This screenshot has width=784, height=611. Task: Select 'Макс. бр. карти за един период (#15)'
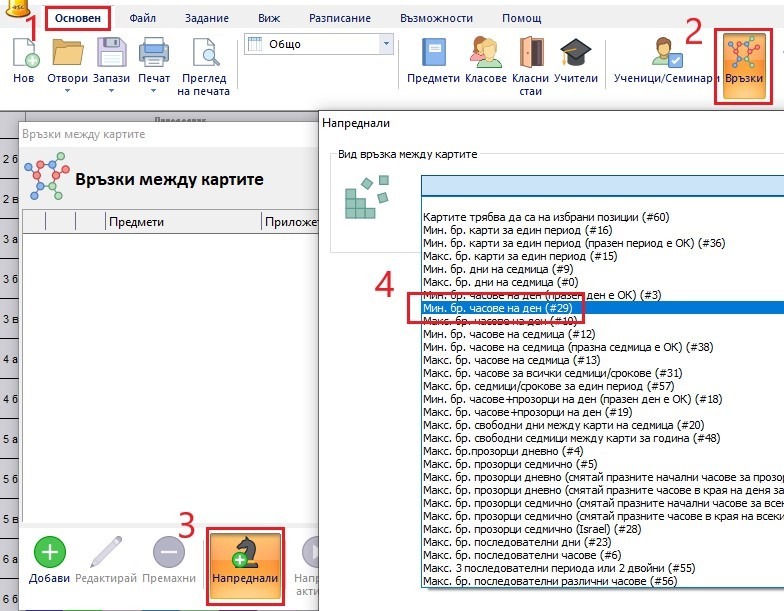(x=520, y=256)
